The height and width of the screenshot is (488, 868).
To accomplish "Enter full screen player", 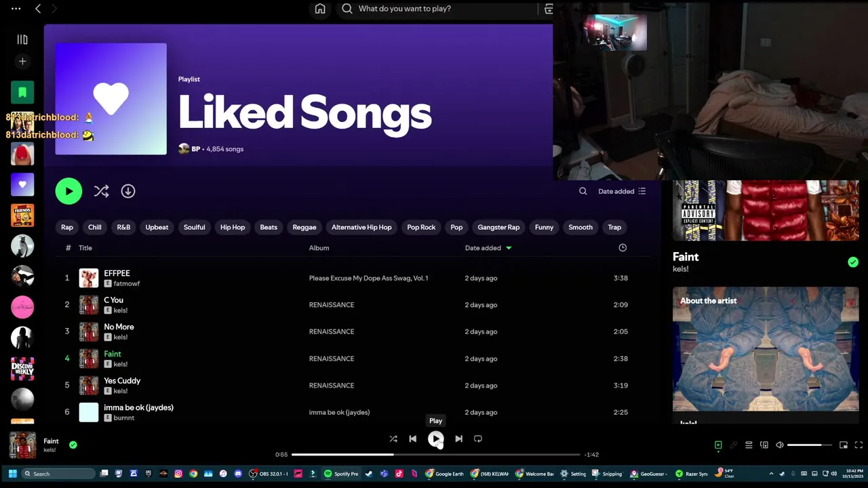I will pyautogui.click(x=859, y=445).
